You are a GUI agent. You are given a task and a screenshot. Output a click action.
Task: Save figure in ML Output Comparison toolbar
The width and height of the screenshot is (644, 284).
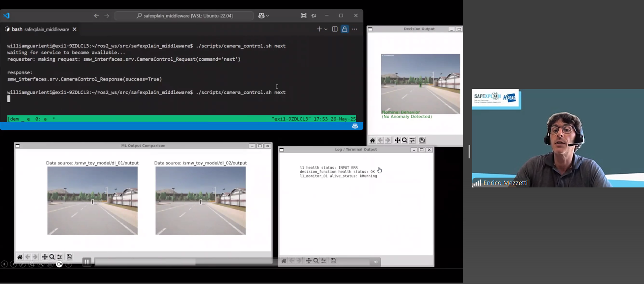(69, 257)
